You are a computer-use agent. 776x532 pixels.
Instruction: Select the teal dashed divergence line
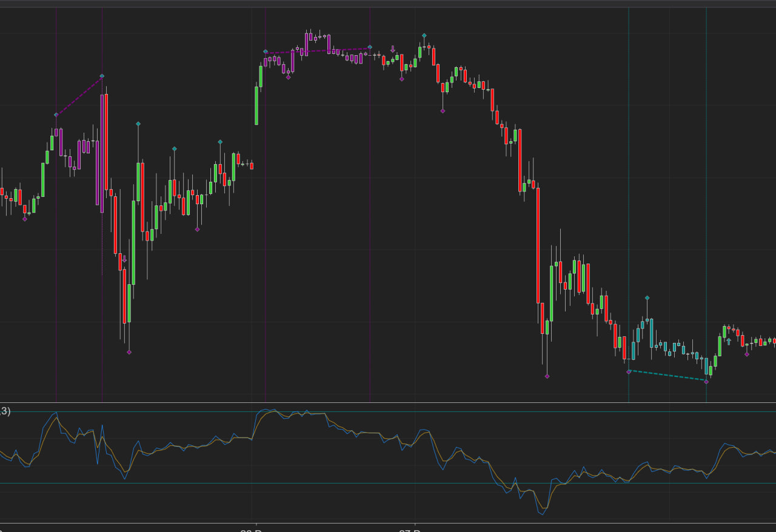667,376
